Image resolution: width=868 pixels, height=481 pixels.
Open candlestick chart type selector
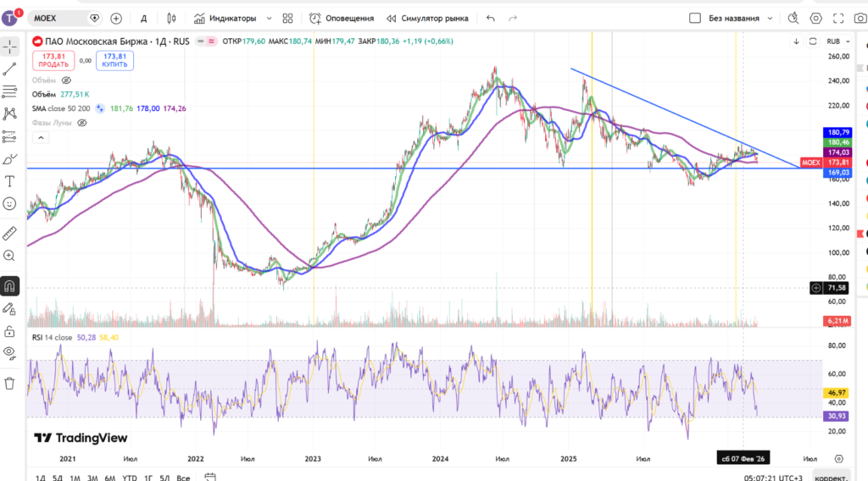tap(171, 19)
